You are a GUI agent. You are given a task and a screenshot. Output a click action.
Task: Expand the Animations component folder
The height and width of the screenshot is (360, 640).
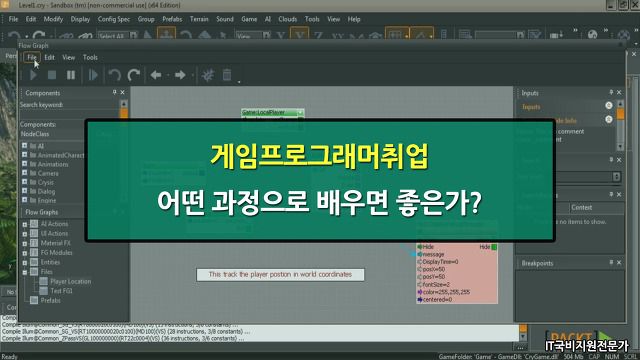tap(24, 164)
